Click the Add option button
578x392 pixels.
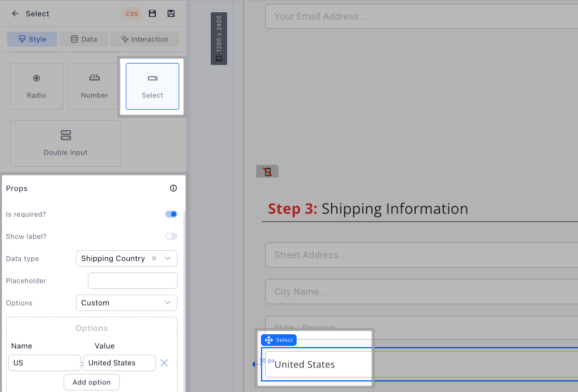pyautogui.click(x=92, y=382)
